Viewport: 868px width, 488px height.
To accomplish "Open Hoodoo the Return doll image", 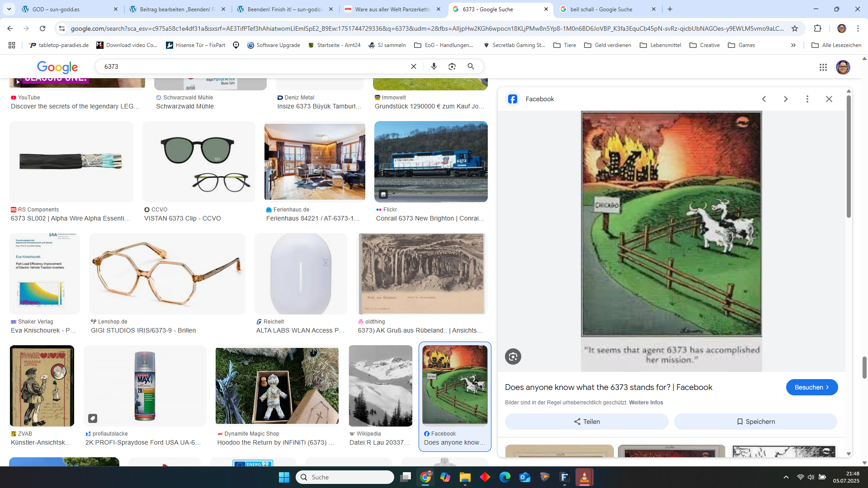I will point(277,386).
